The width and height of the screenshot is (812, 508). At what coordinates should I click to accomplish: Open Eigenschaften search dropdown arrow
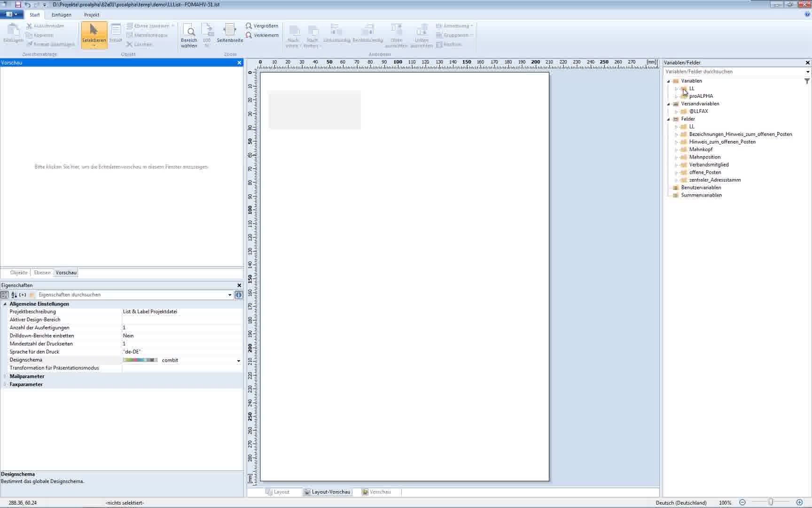coord(230,295)
